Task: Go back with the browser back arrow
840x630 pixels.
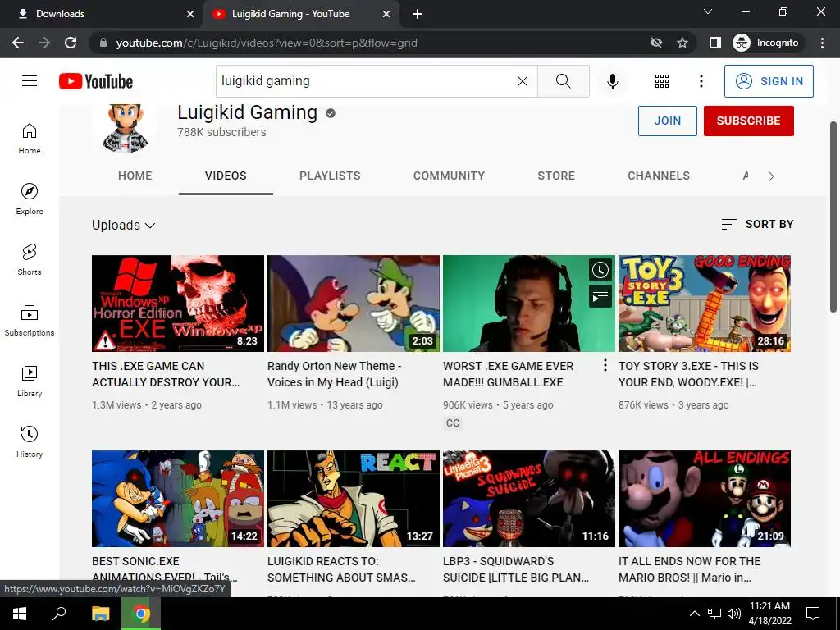Action: 18,43
